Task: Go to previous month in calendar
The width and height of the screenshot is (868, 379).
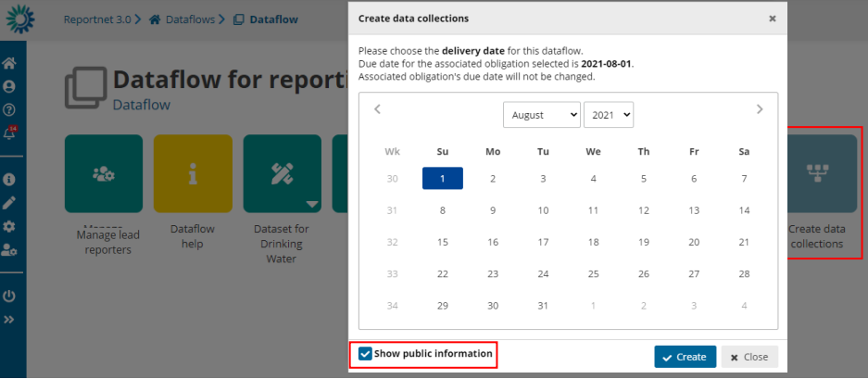Action: (377, 109)
